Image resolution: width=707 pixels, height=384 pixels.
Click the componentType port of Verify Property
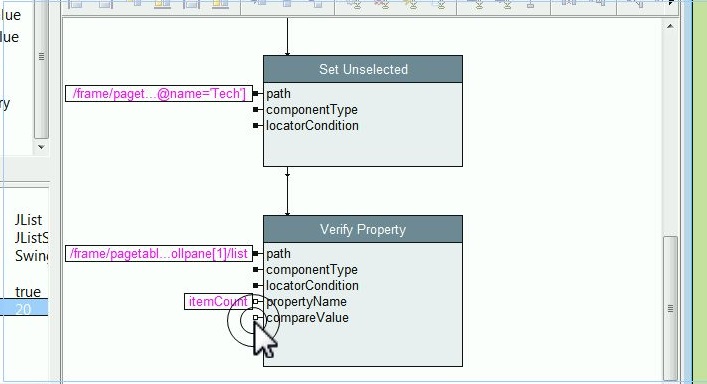pos(256,270)
